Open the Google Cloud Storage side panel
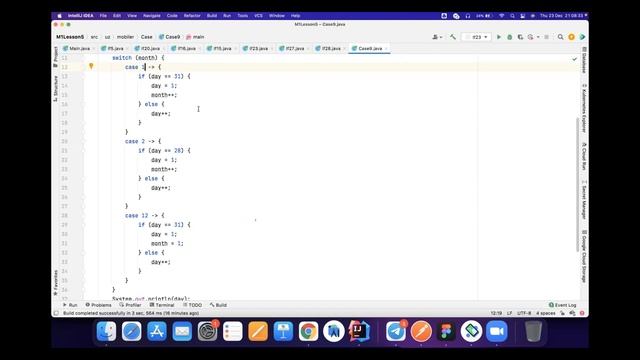The height and width of the screenshot is (360, 640). coord(584,256)
